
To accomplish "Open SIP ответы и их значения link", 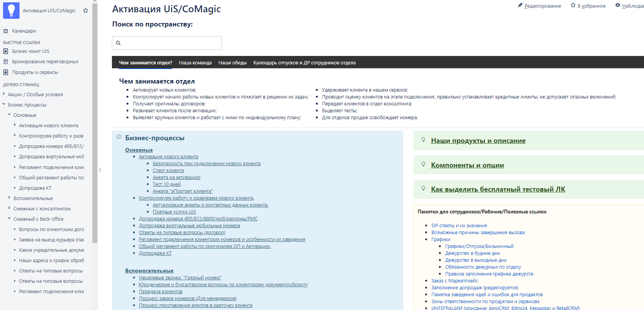I will [459, 226].
